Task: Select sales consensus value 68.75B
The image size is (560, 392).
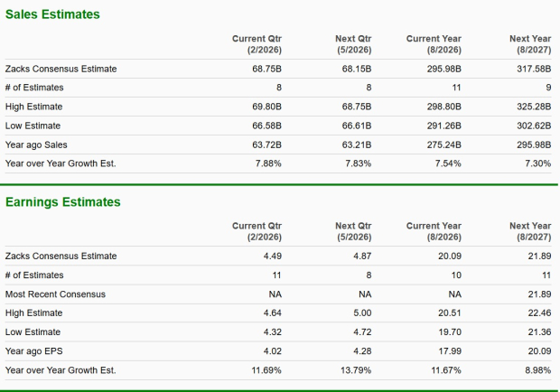Action: coord(266,69)
